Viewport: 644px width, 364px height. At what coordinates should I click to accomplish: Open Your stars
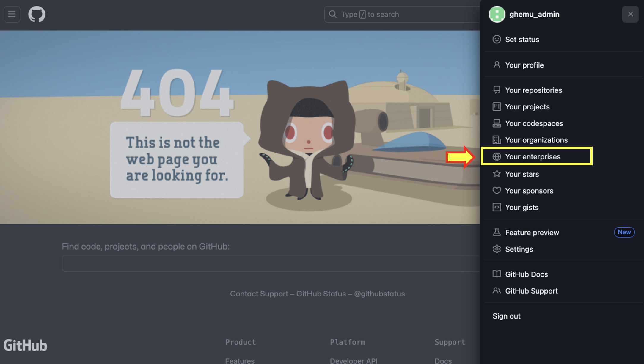[562, 174]
